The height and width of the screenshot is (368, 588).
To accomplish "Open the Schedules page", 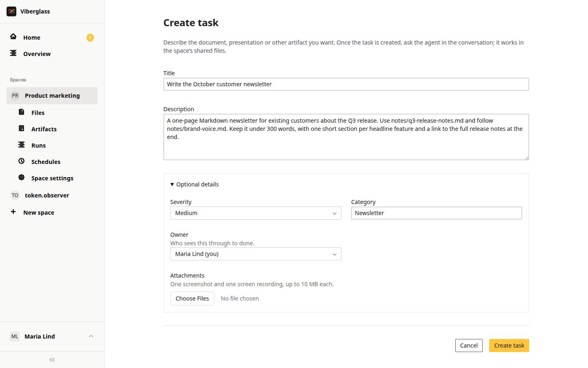I will click(x=52, y=162).
